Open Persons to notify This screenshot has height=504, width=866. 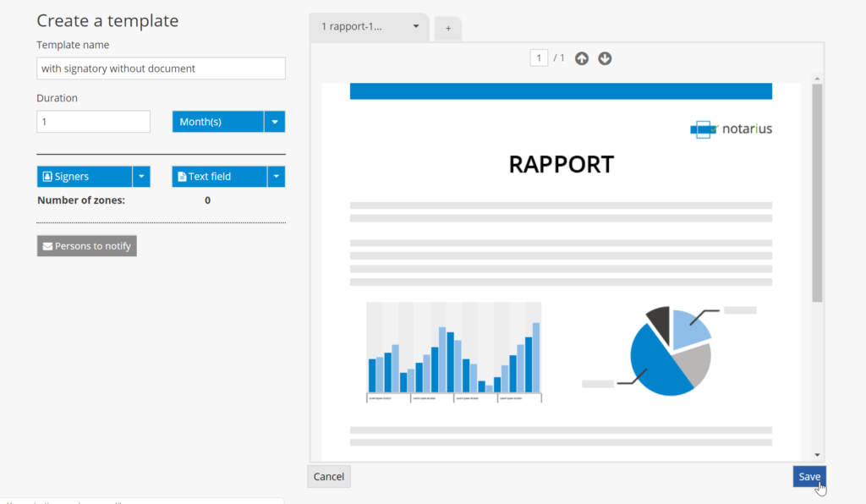pyautogui.click(x=86, y=246)
